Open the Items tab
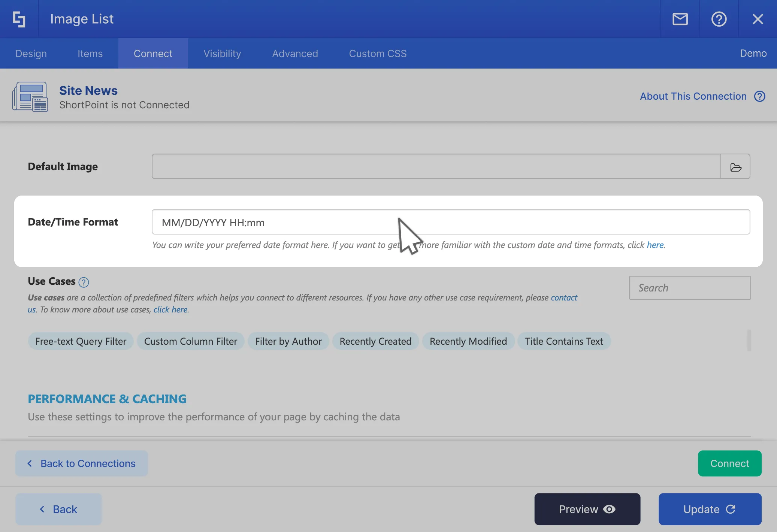This screenshot has height=532, width=777. point(90,54)
